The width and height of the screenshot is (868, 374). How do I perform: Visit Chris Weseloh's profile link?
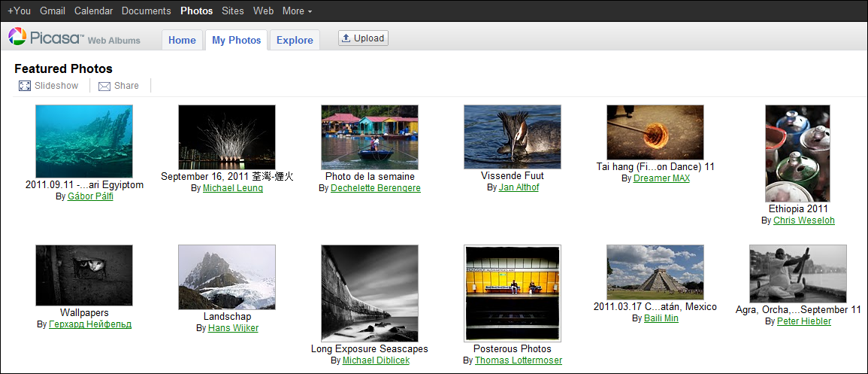(804, 220)
